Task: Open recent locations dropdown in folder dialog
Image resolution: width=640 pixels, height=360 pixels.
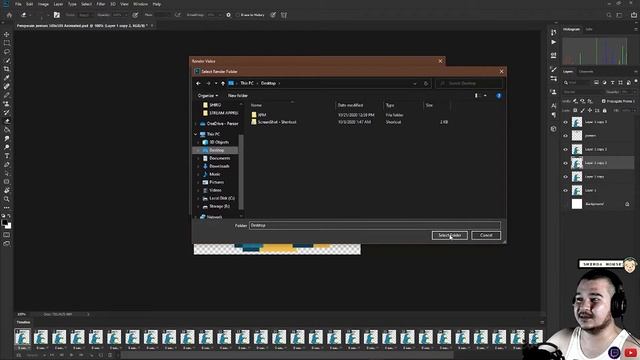Action: (216, 83)
